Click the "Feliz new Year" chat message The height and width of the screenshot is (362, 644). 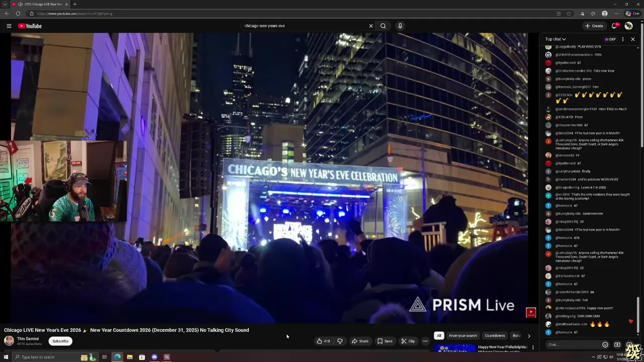[x=604, y=71]
